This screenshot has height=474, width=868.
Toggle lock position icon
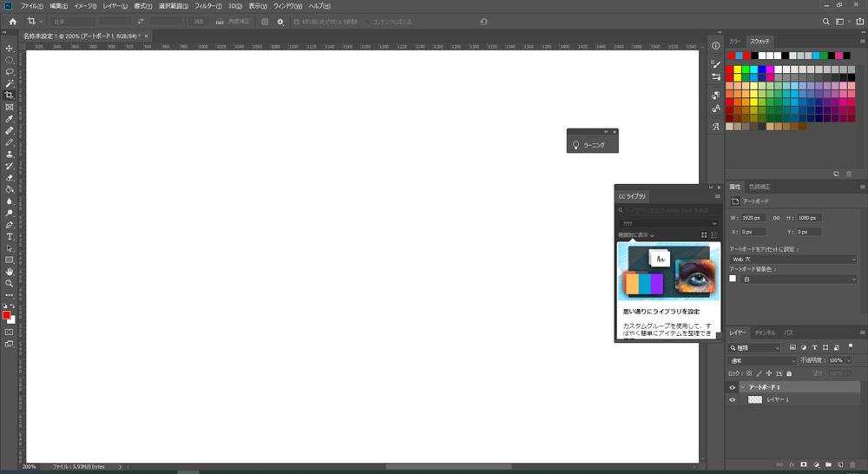769,374
